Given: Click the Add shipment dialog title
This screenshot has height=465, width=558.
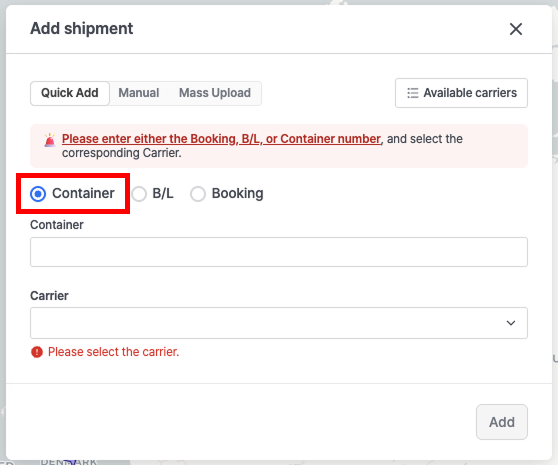Looking at the screenshot, I should [x=81, y=28].
